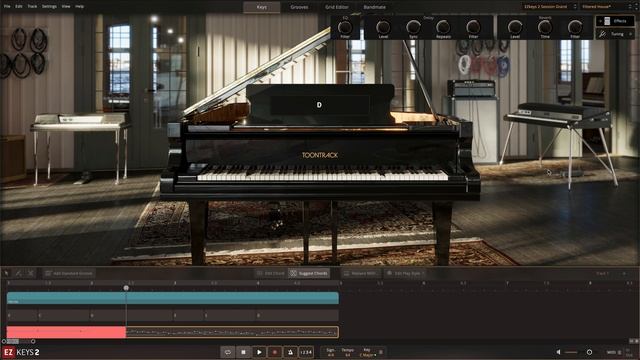Click the MIDI indicator in bottom bar
Image resolution: width=640 pixels, height=360 pixels.
pyautogui.click(x=613, y=352)
